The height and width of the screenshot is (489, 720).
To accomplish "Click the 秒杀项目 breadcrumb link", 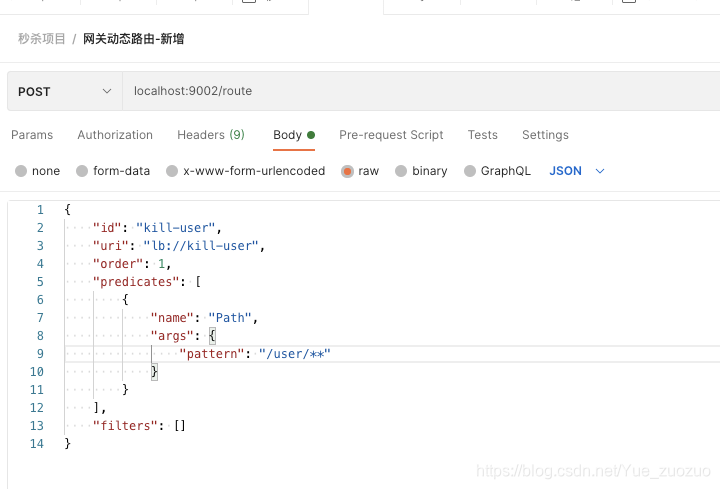I will point(42,39).
